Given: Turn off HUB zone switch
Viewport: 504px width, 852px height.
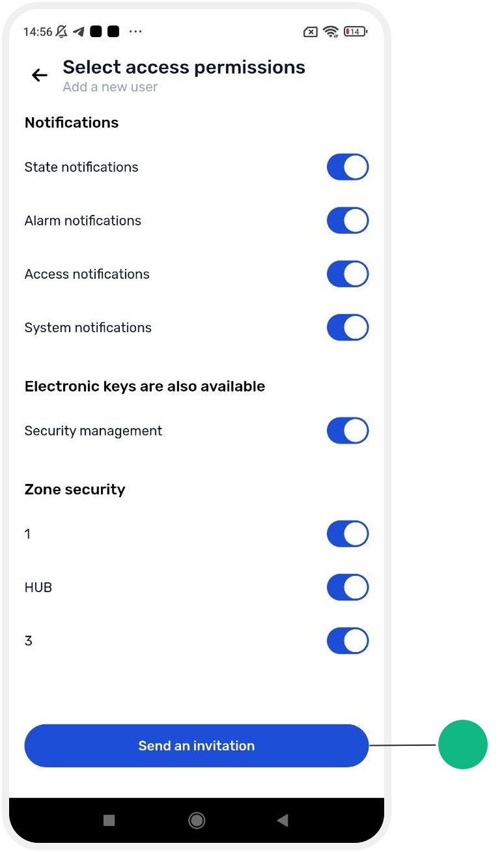Looking at the screenshot, I should tap(348, 587).
